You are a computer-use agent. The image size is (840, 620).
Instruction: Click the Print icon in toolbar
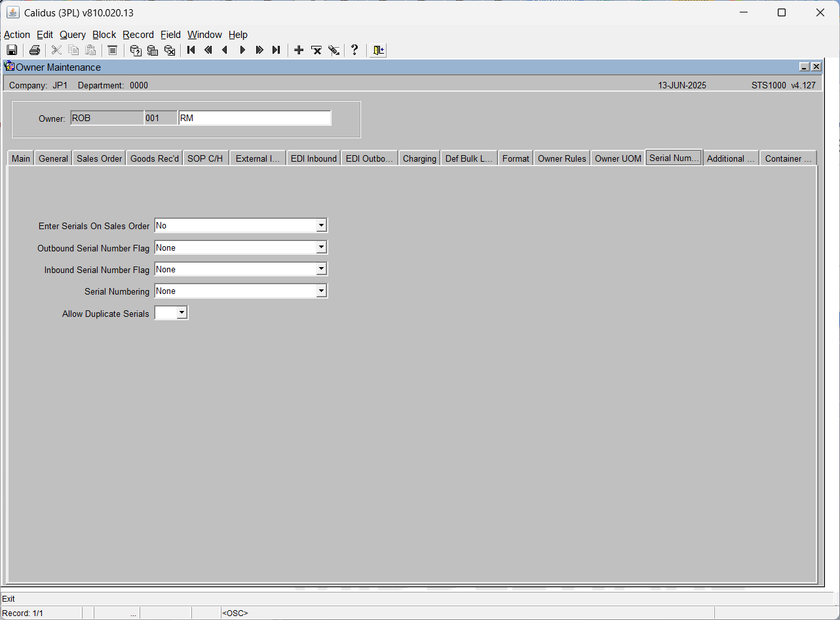tap(35, 50)
